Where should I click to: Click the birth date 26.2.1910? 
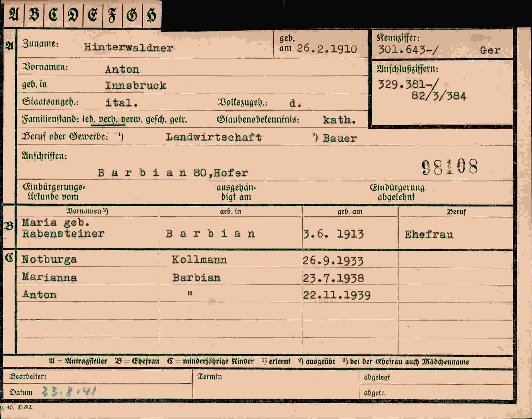pyautogui.click(x=327, y=49)
